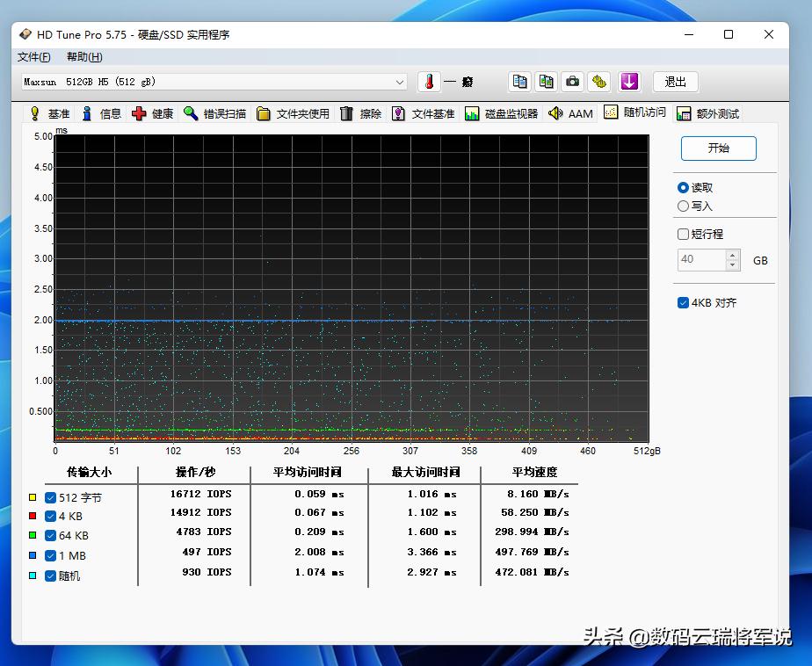Viewport: 812px width, 666px height.
Task: Click the 操作/秒 column header
Action: 195,473
